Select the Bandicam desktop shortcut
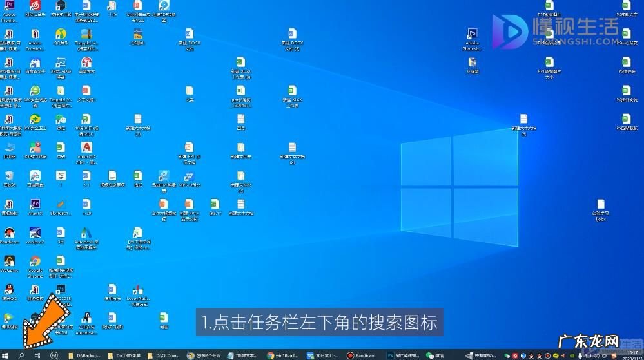 point(10,236)
